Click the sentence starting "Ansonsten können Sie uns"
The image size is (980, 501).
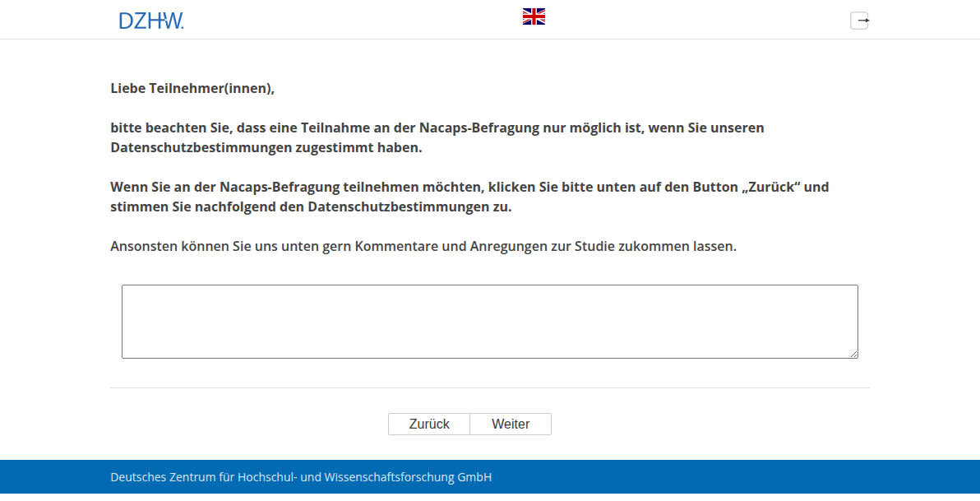(x=423, y=247)
